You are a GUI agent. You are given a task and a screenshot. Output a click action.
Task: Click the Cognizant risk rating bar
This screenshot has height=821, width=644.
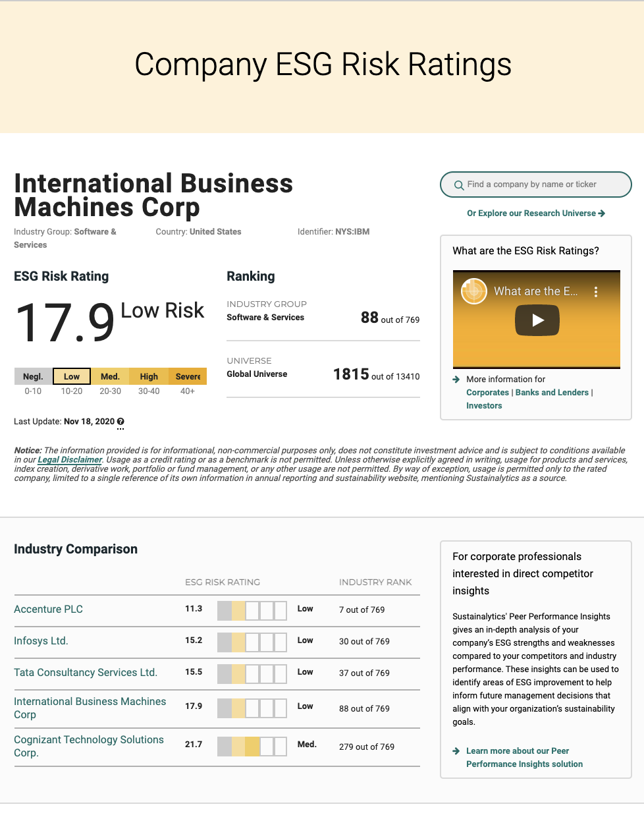252,747
